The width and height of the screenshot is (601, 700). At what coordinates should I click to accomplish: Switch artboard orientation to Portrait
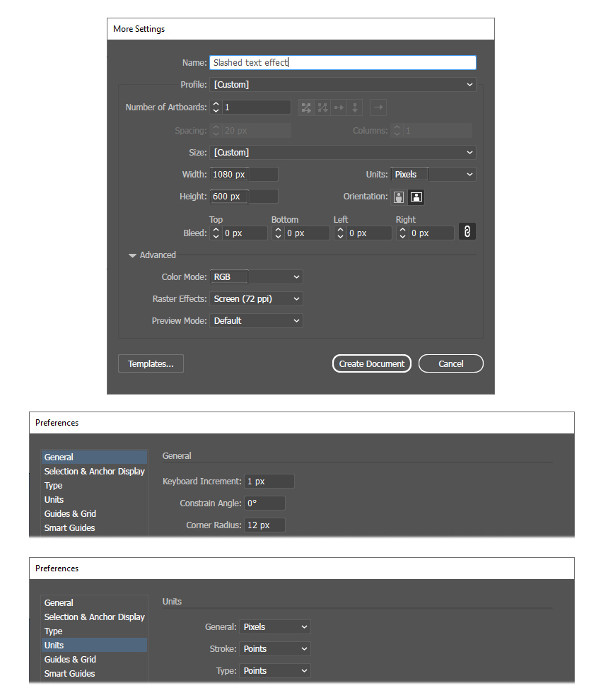(x=399, y=197)
